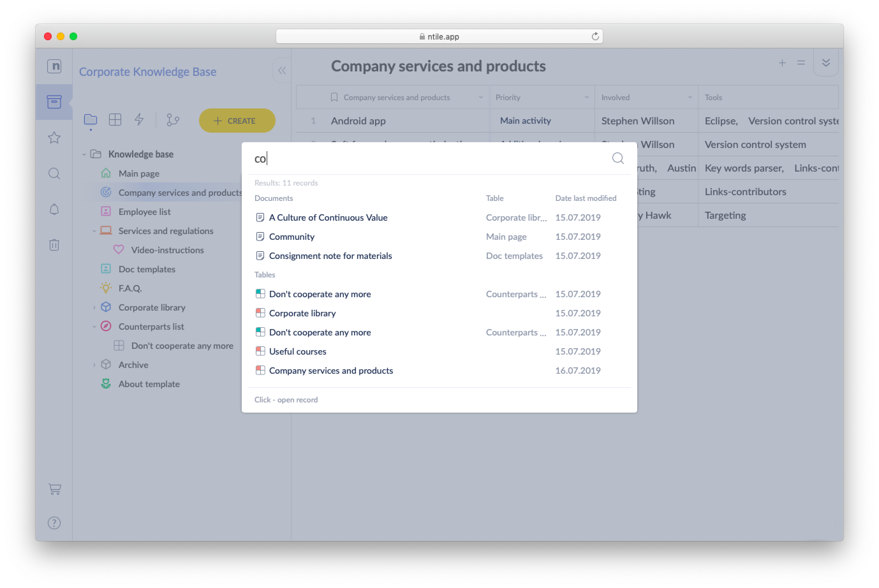
Task: Click plus icon in top-right header
Action: 782,63
